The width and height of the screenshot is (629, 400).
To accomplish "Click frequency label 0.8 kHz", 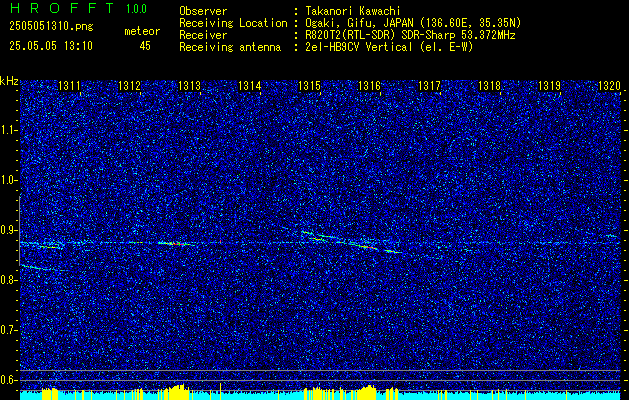I will click(x=8, y=280).
